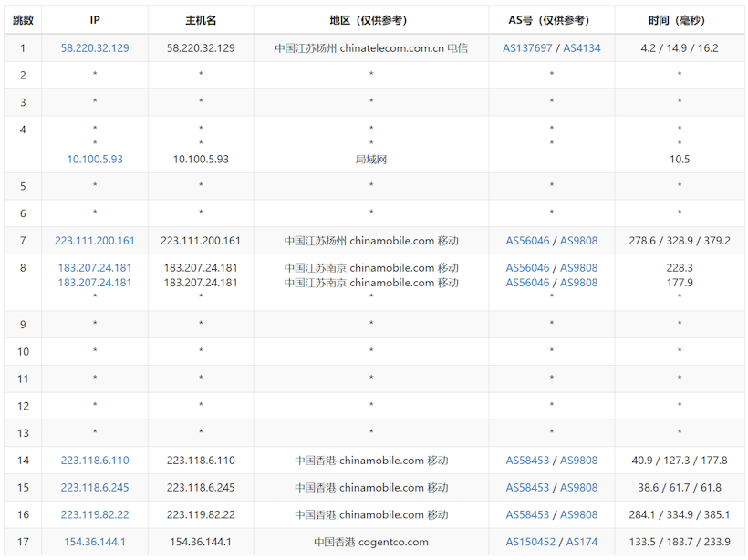This screenshot has width=748, height=560.
Task: Click the 跳数 column header
Action: [x=23, y=20]
